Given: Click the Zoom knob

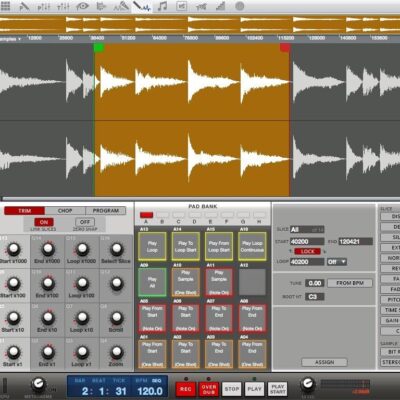Looking at the screenshot, I should [x=116, y=351].
